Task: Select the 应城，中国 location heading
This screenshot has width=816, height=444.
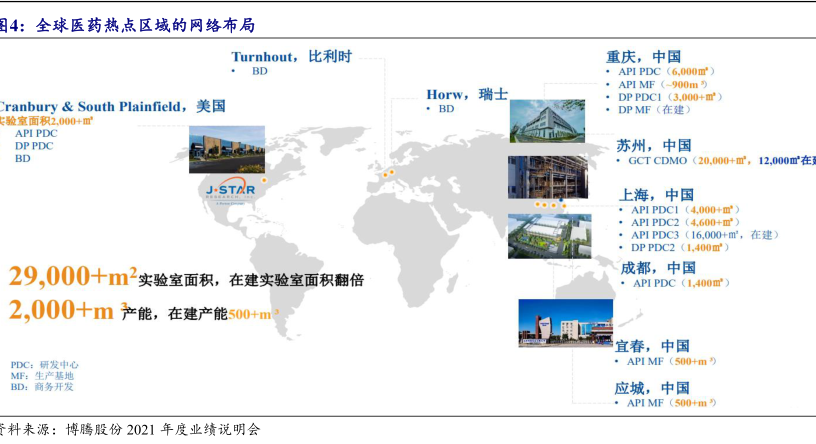Action: click(651, 387)
